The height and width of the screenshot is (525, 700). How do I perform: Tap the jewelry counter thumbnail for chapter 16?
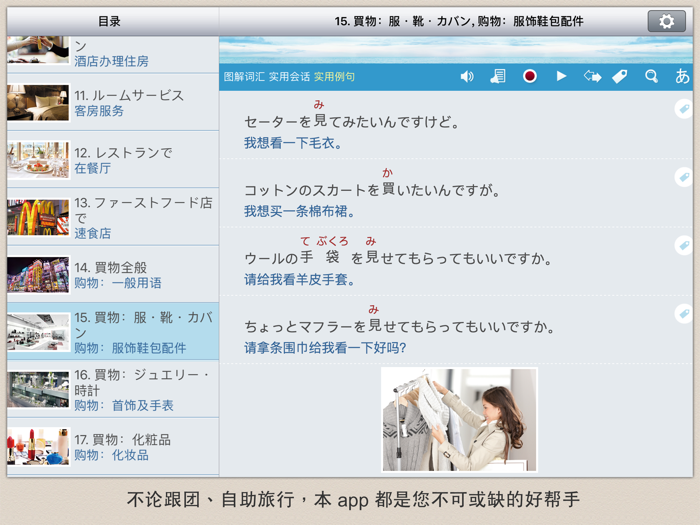pos(38,389)
